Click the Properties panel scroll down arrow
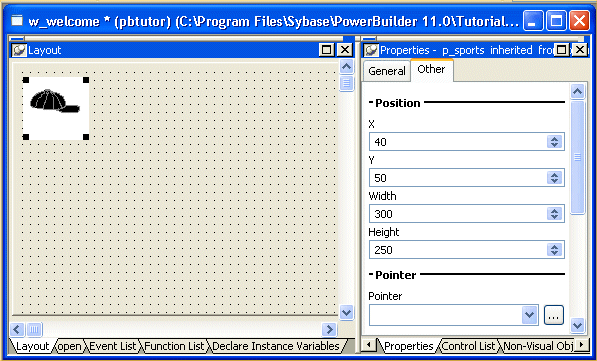Image resolution: width=597 pixels, height=361 pixels. [578, 326]
